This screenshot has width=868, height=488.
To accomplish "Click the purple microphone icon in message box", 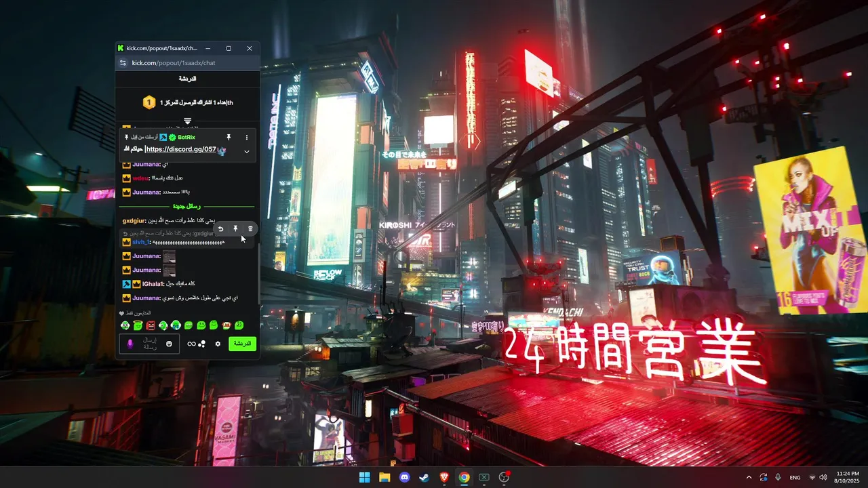I will (131, 344).
